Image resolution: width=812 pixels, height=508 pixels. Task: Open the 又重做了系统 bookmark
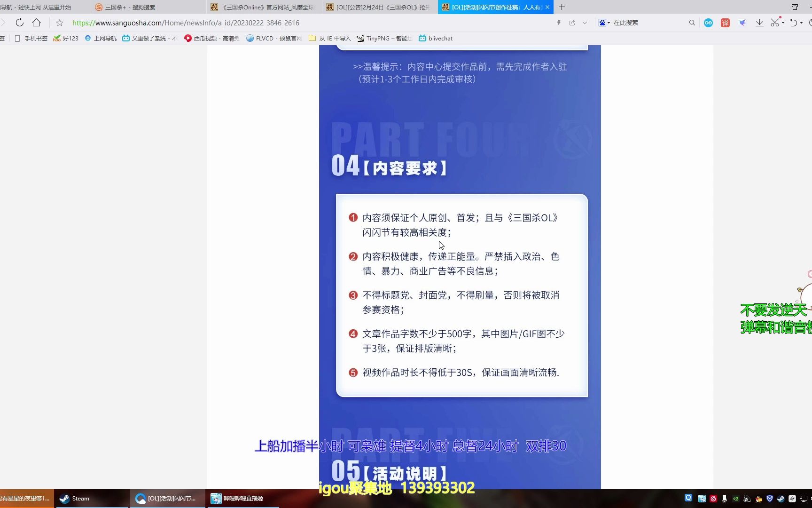[149, 39]
